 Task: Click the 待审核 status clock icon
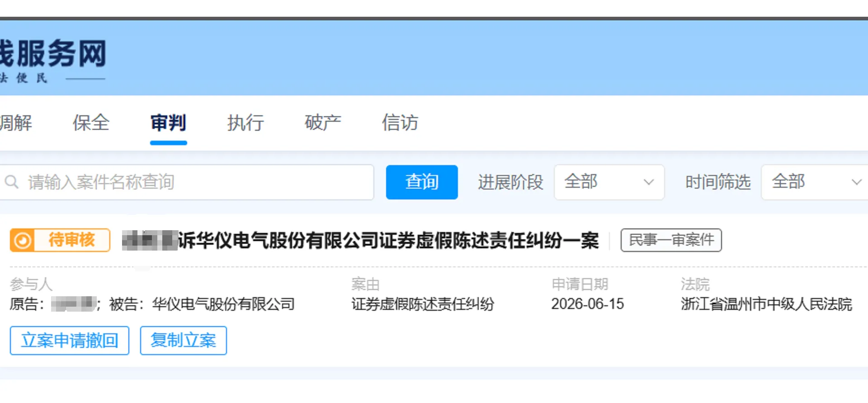22,240
